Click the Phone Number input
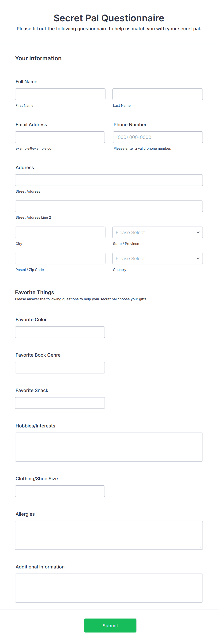 point(158,137)
